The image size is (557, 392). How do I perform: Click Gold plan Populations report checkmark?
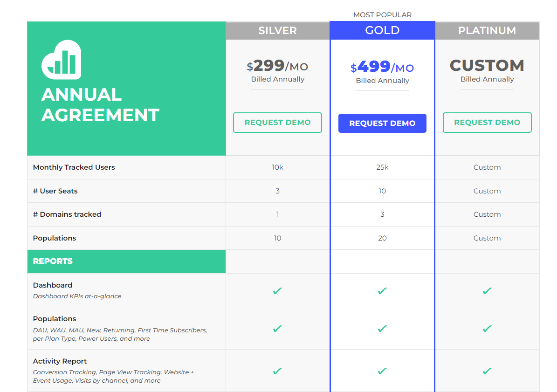click(x=382, y=329)
